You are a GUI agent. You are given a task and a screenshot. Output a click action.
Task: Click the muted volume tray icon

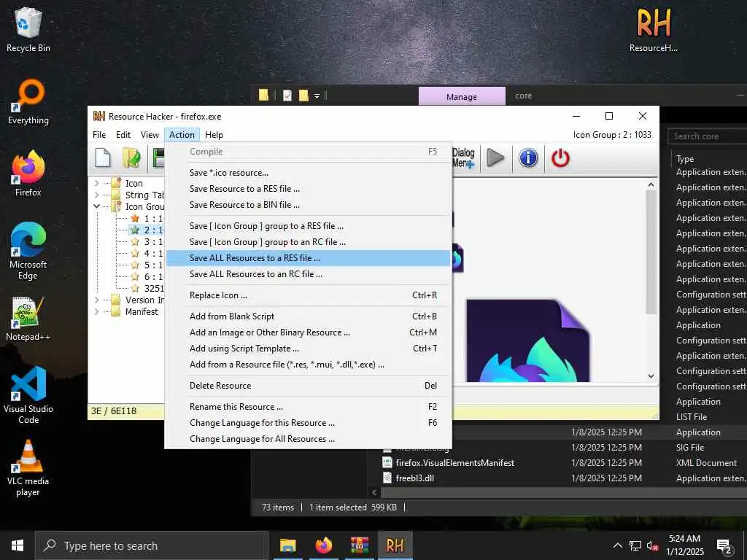point(652,545)
